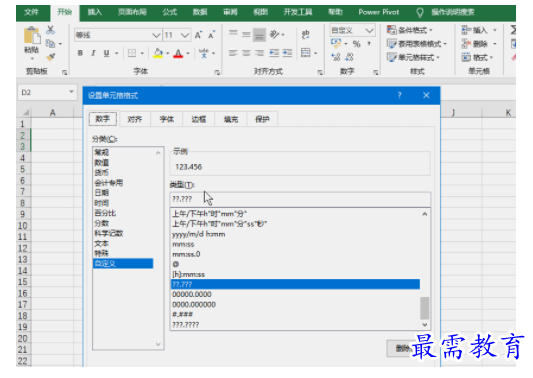
Task: Click the Increase Indent icon
Action: tap(287, 53)
